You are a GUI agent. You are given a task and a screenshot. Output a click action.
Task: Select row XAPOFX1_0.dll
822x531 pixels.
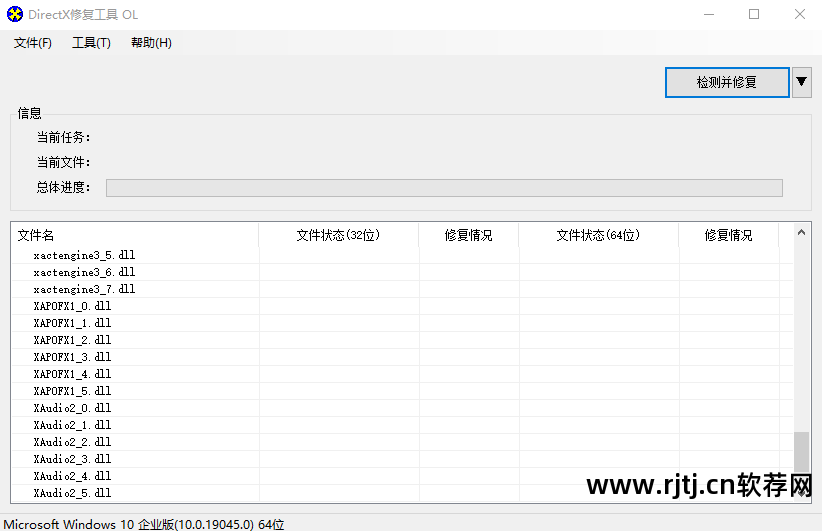click(402, 306)
